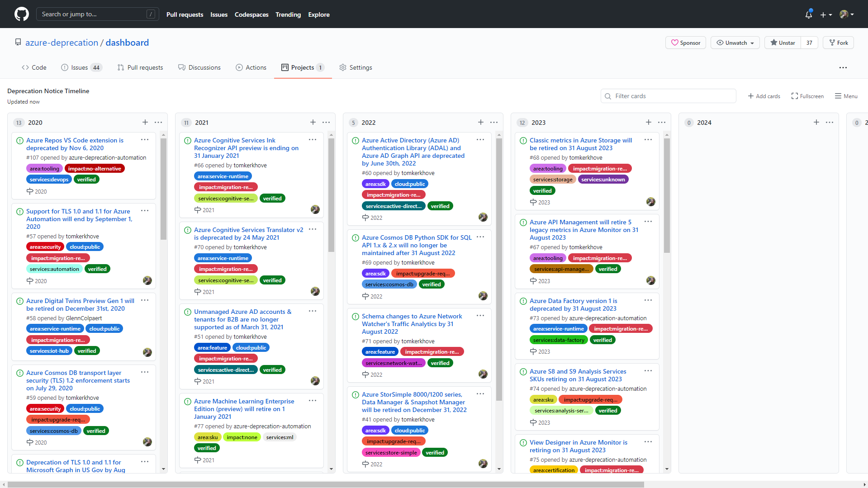Open the Issues tab
This screenshot has height=488, width=868.
point(81,67)
